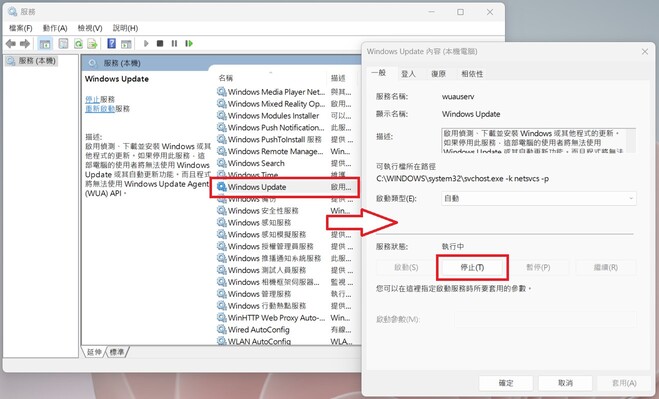Click the 重新啟動 link in the description pane

point(100,108)
